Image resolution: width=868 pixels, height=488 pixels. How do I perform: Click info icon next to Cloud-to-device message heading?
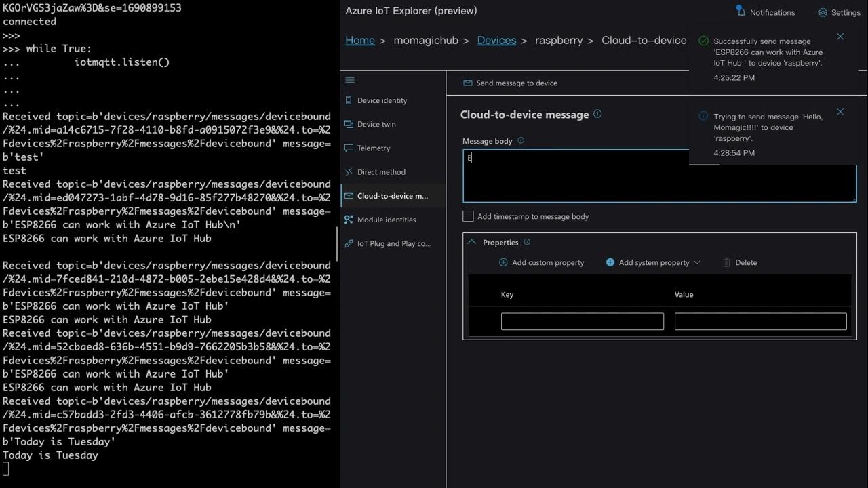pos(597,114)
